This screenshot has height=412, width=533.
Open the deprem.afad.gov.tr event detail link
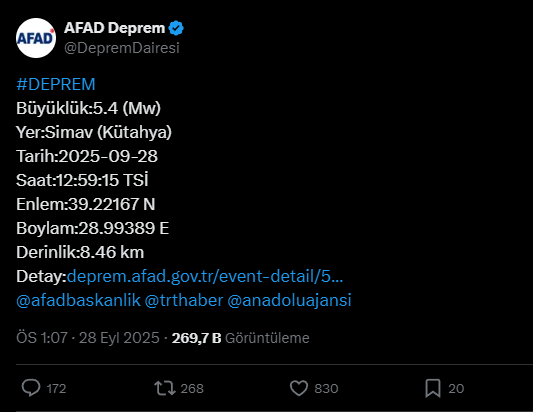pos(205,276)
